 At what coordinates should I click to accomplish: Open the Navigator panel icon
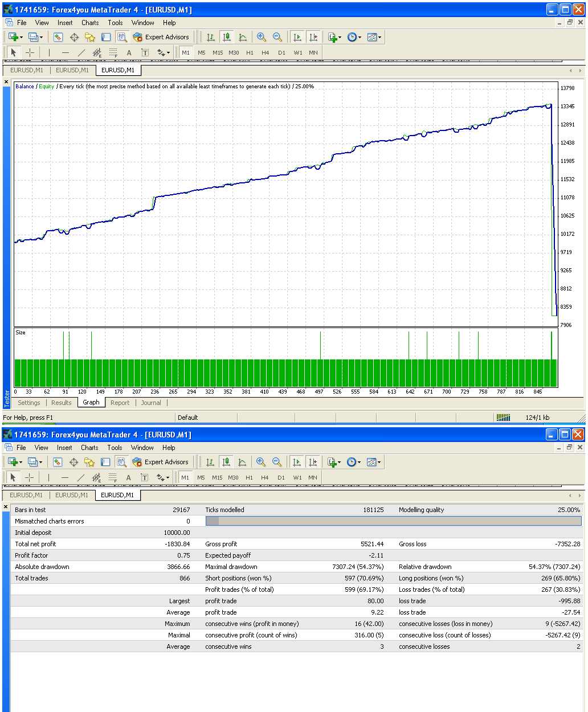coord(90,36)
